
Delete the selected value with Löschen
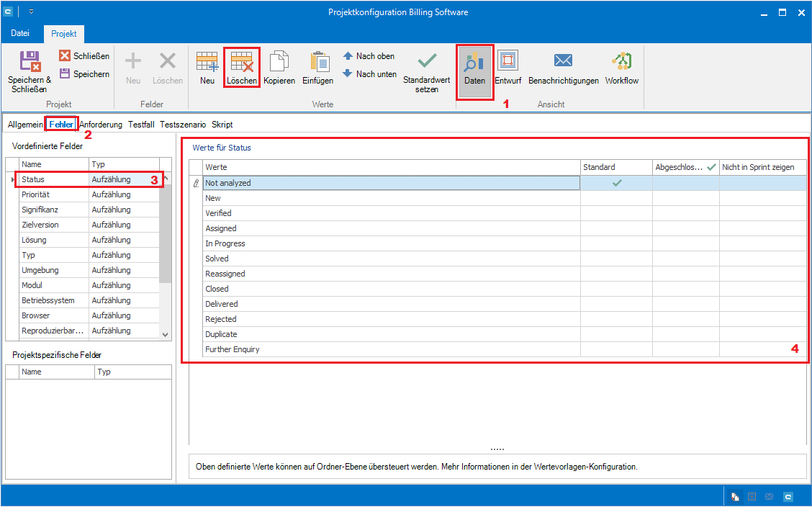coord(241,67)
